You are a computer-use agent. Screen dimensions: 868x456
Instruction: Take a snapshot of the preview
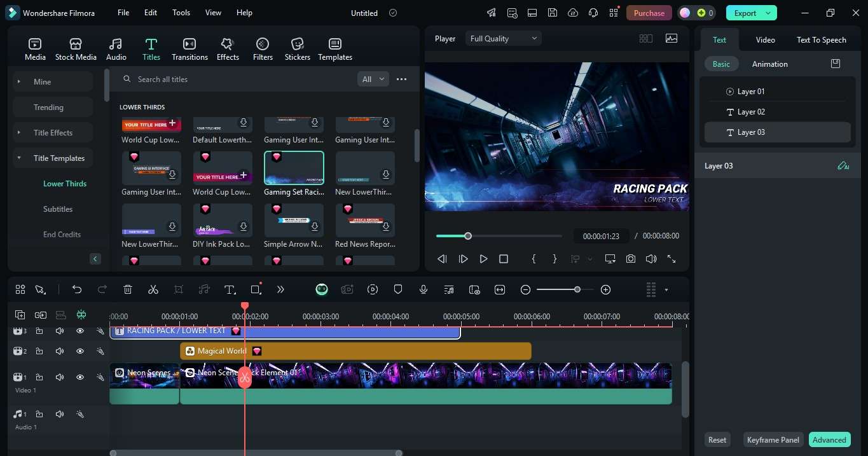click(x=631, y=259)
